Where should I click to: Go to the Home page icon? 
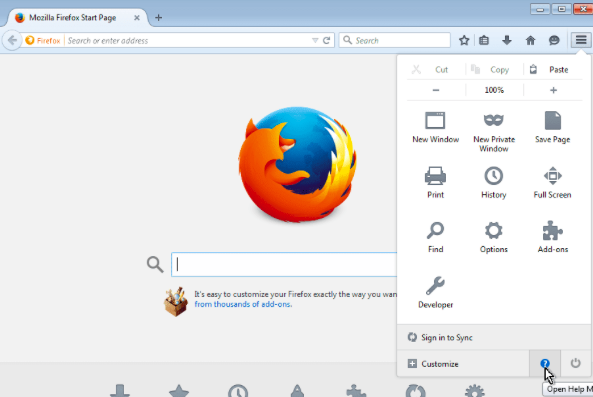530,40
